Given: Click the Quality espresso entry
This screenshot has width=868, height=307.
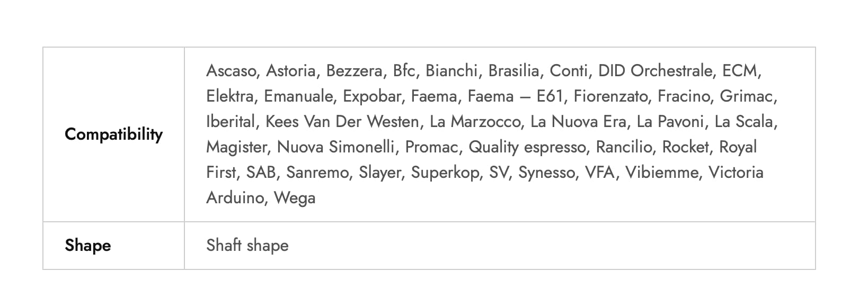Looking at the screenshot, I should (x=528, y=147).
